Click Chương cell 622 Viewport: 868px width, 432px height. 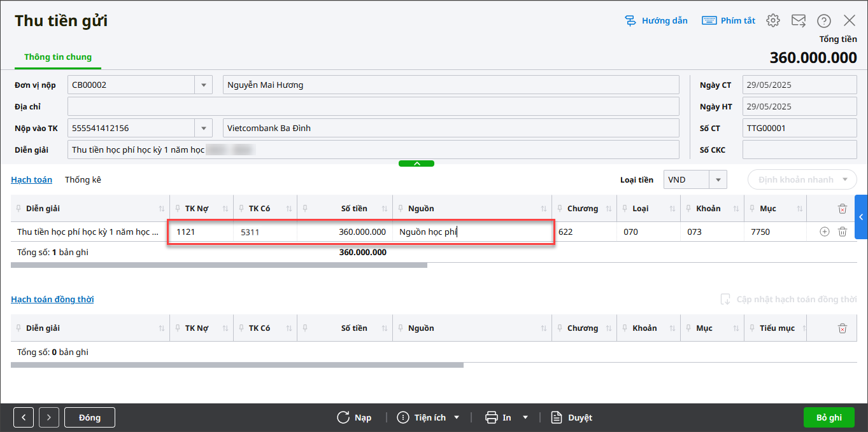click(x=585, y=232)
